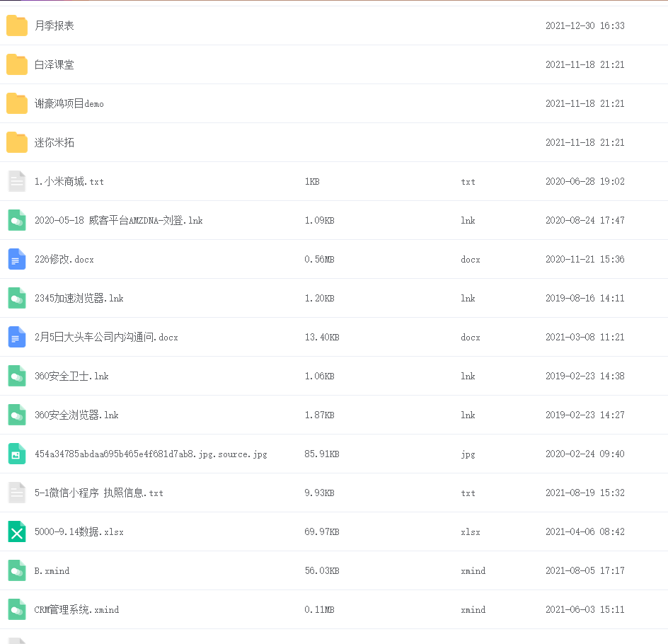
Task: Click the xlsx file type cell
Action: tap(471, 532)
